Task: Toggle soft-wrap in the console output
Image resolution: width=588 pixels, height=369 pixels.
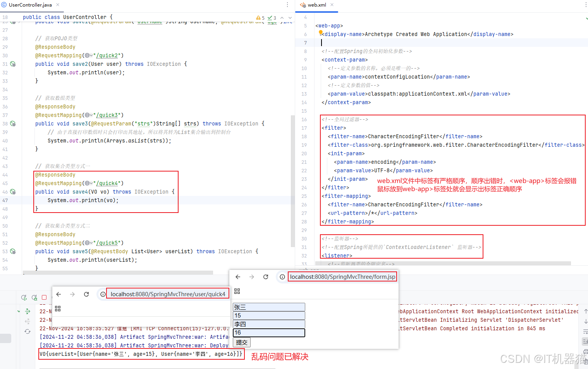Action: click(585, 331)
